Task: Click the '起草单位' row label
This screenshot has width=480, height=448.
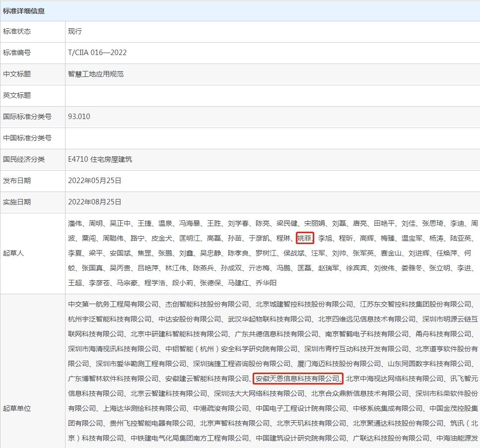Action: [17, 408]
